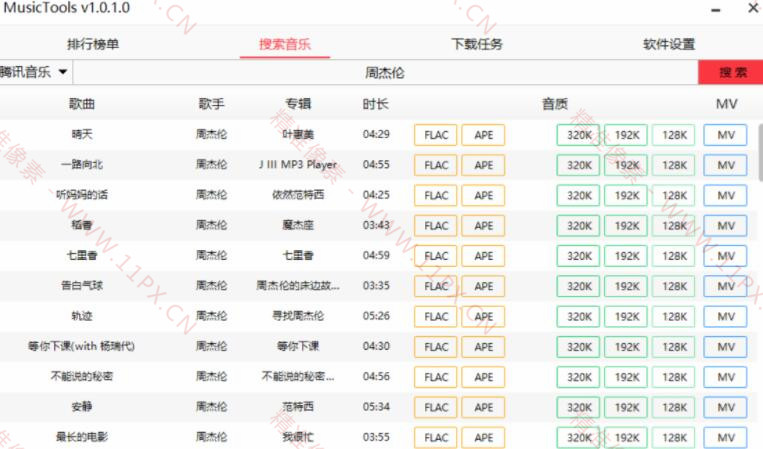This screenshot has width=763, height=449.
Task: Expand the 腾讯音乐 source dropdown
Action: 35,72
